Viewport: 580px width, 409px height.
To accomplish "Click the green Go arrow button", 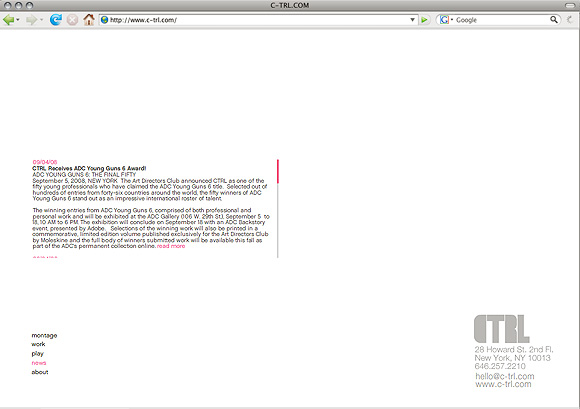I will [x=424, y=20].
